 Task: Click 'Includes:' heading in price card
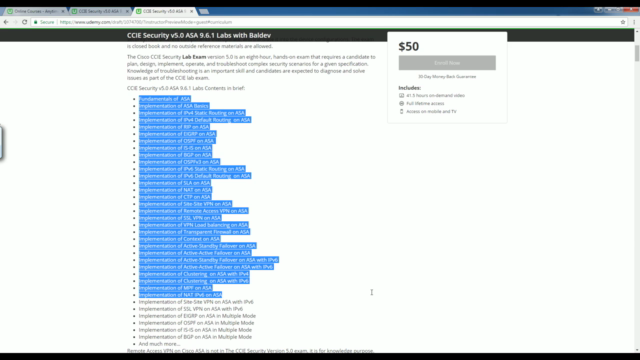409,88
